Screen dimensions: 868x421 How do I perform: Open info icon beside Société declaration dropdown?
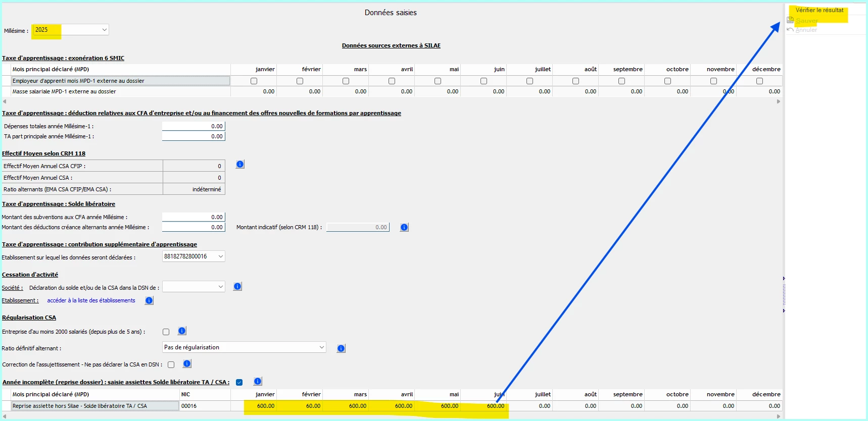click(237, 286)
